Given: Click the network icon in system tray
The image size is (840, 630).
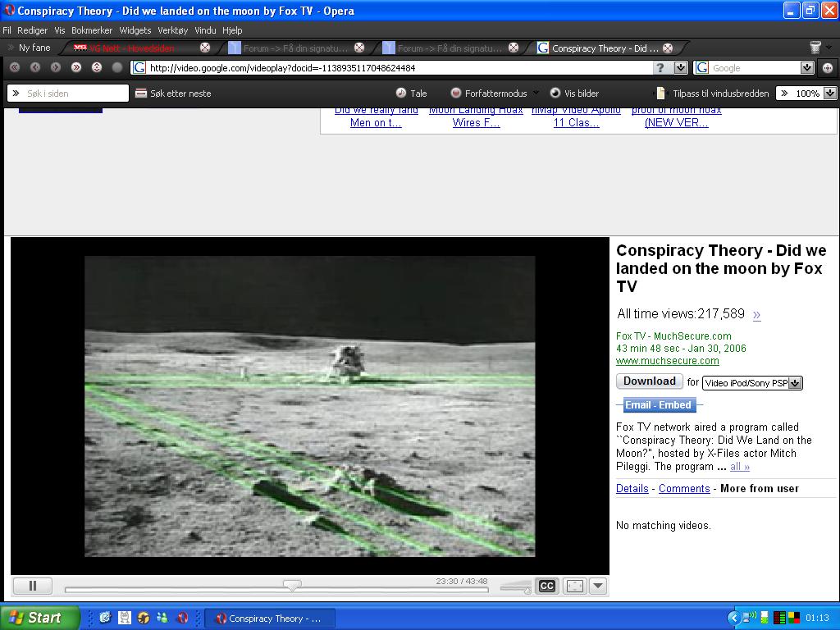Looking at the screenshot, I should 750,618.
